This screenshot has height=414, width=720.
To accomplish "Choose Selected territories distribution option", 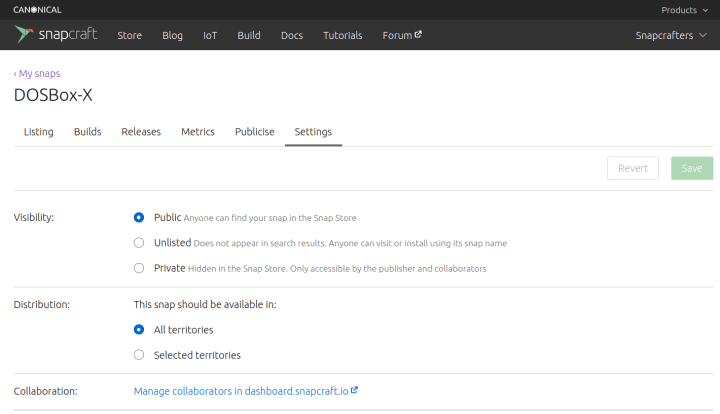I will click(139, 355).
